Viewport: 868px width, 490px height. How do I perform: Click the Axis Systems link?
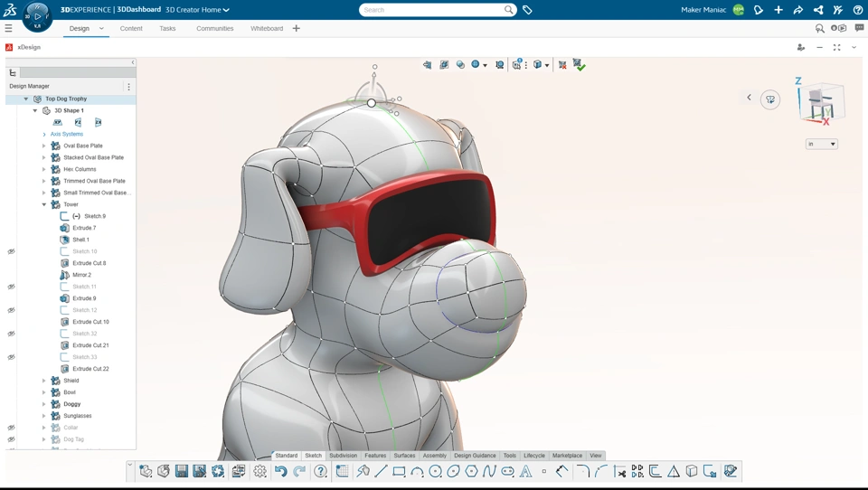(x=66, y=134)
